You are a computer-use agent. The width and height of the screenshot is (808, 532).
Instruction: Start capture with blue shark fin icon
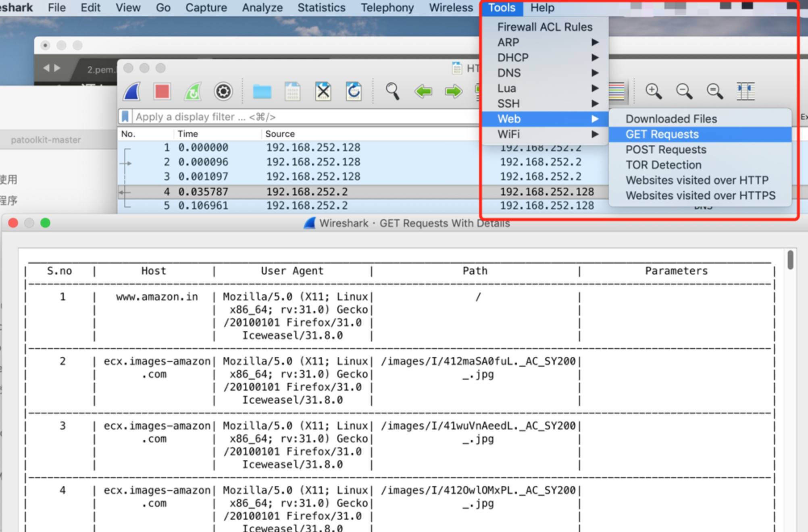[x=132, y=91]
